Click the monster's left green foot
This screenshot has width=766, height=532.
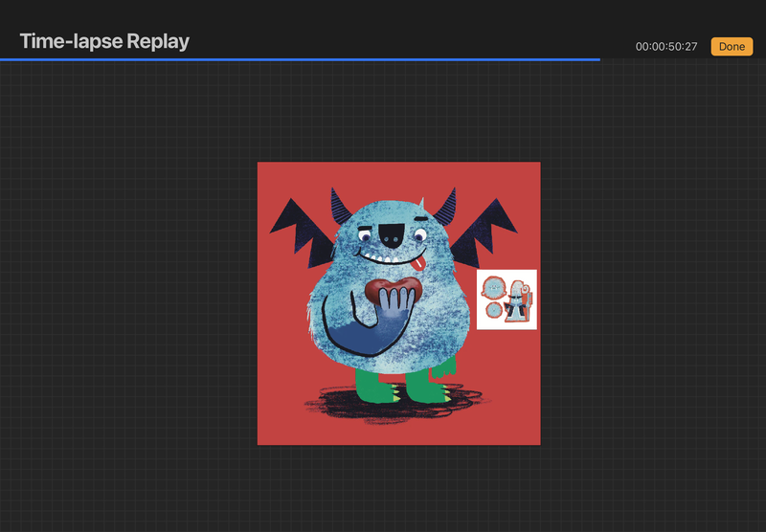(x=372, y=386)
